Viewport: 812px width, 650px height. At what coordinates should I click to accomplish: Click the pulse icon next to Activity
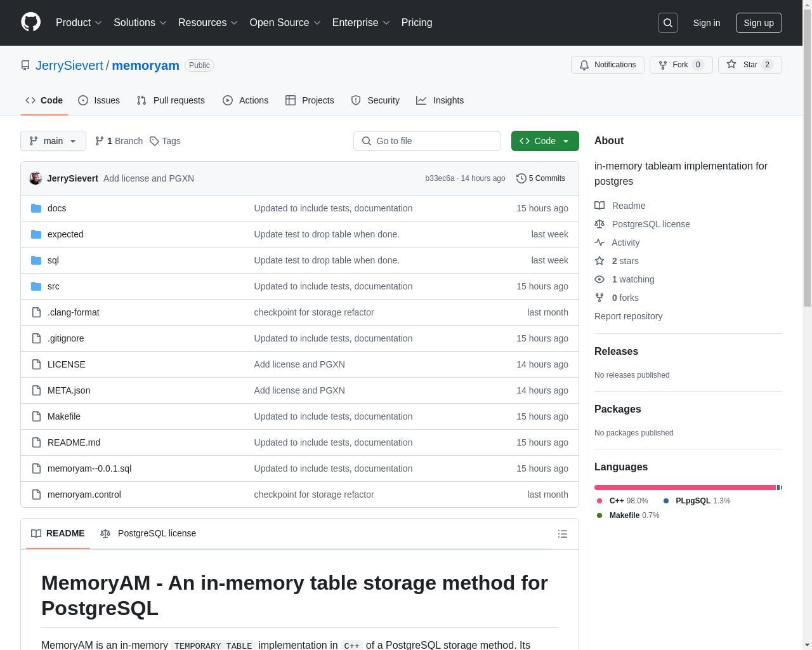pyautogui.click(x=599, y=242)
